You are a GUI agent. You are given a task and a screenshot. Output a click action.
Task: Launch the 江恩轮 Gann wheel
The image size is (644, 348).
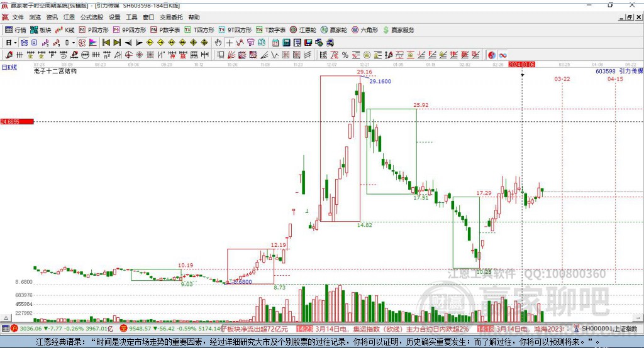coord(303,30)
